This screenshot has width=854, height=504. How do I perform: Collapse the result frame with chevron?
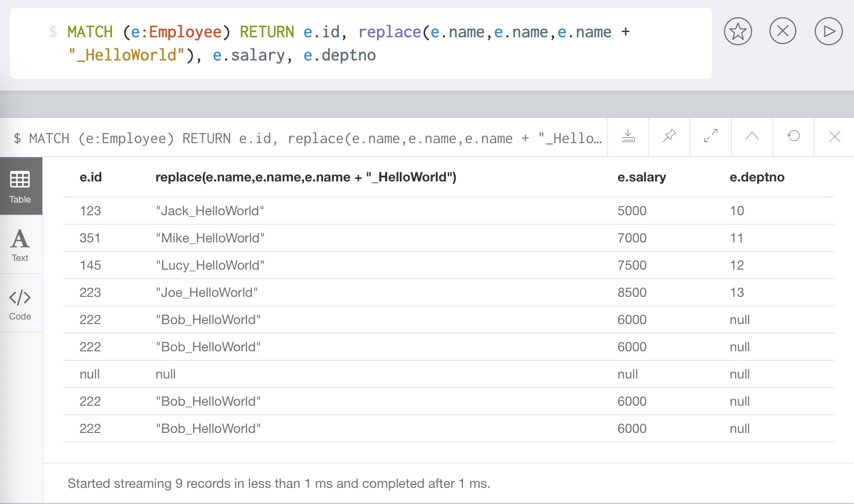click(752, 137)
